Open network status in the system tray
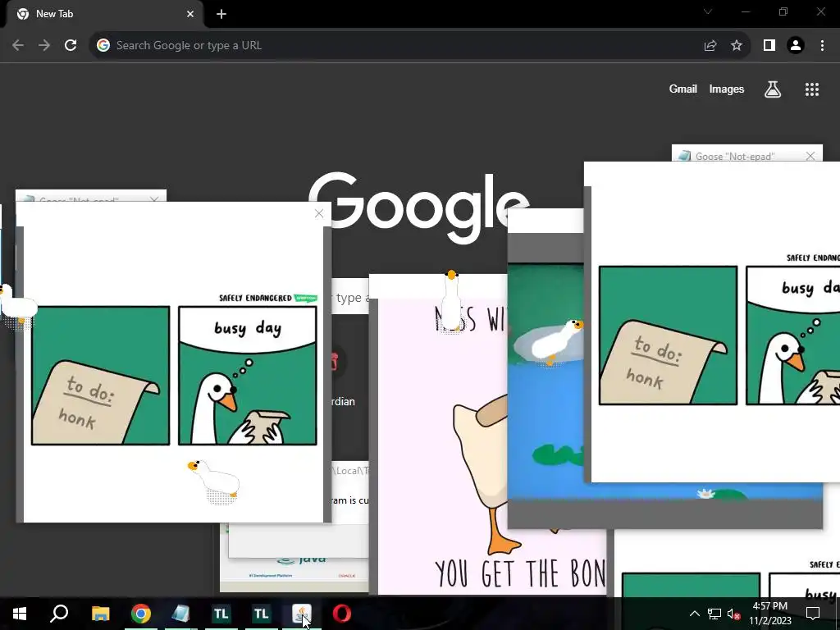The width and height of the screenshot is (840, 630). tap(714, 614)
